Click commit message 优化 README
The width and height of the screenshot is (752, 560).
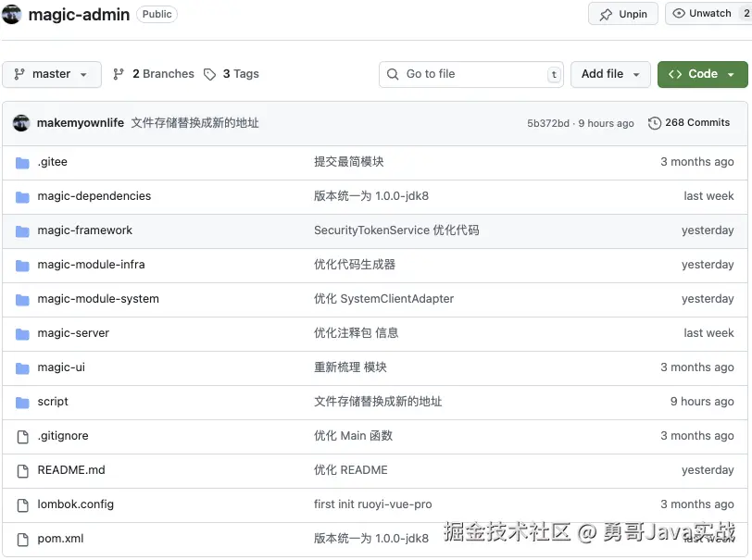[351, 470]
